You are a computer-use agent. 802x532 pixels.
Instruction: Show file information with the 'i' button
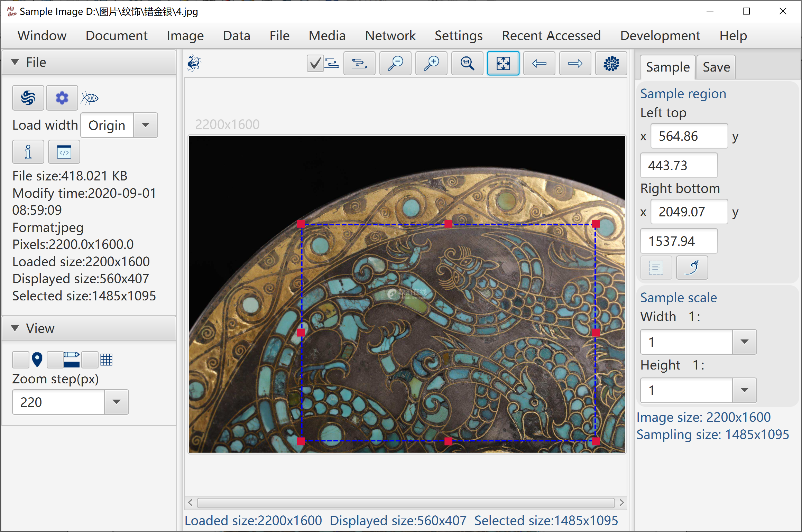pos(28,152)
